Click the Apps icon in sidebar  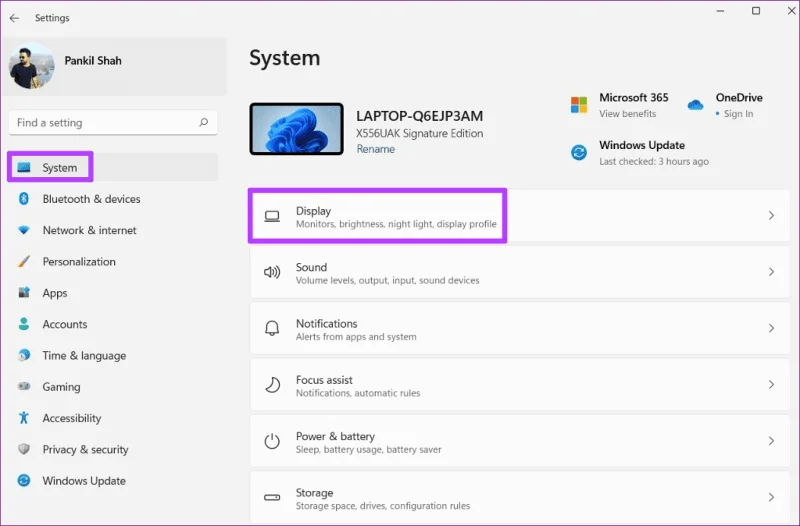23,292
